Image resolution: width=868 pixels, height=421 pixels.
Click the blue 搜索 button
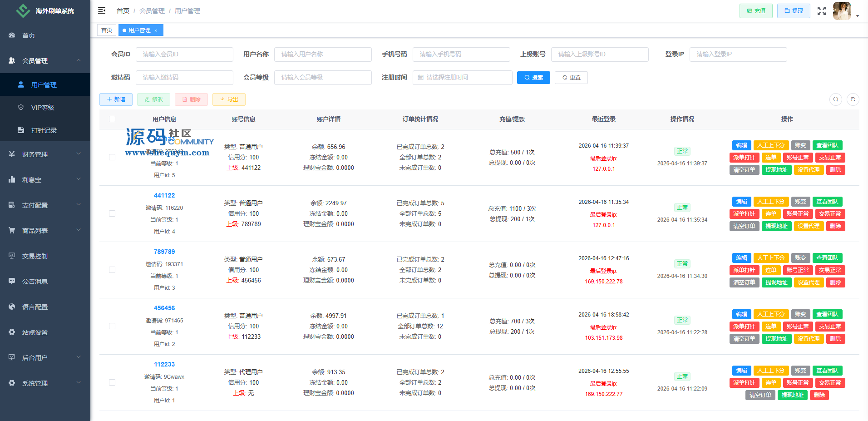tap(533, 78)
